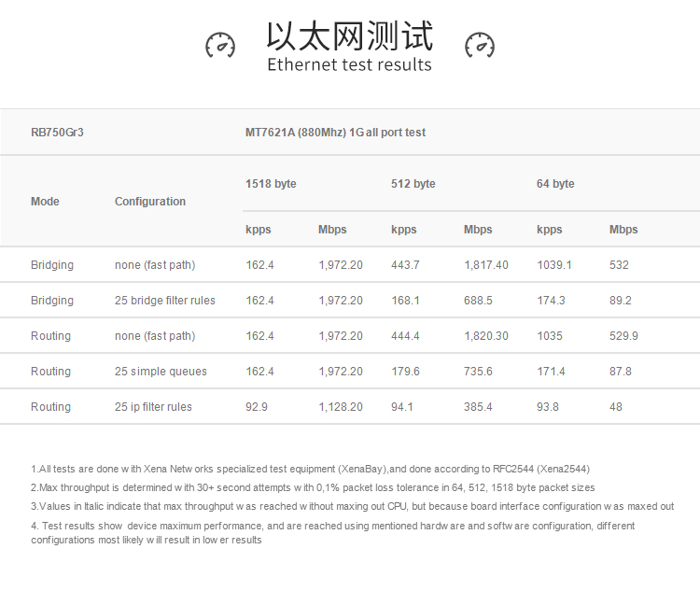
Task: Select the Chinese heading 以太网测试
Action: pos(350,35)
